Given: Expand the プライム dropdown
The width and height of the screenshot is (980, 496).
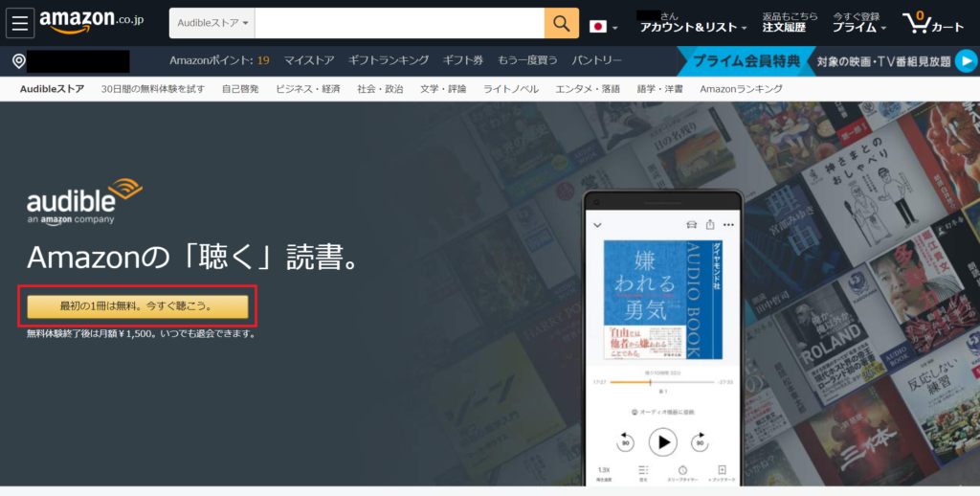Looking at the screenshot, I should pyautogui.click(x=859, y=28).
